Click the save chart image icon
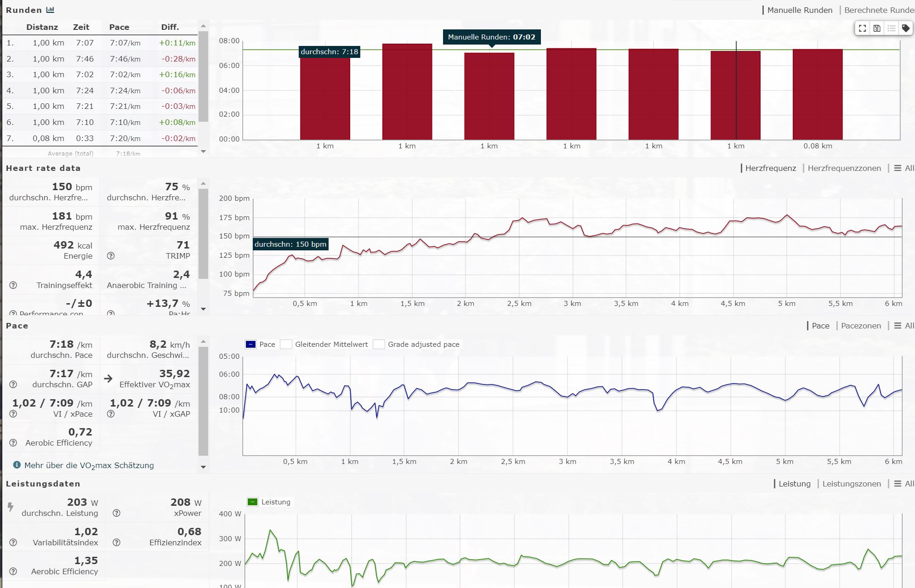 877,28
